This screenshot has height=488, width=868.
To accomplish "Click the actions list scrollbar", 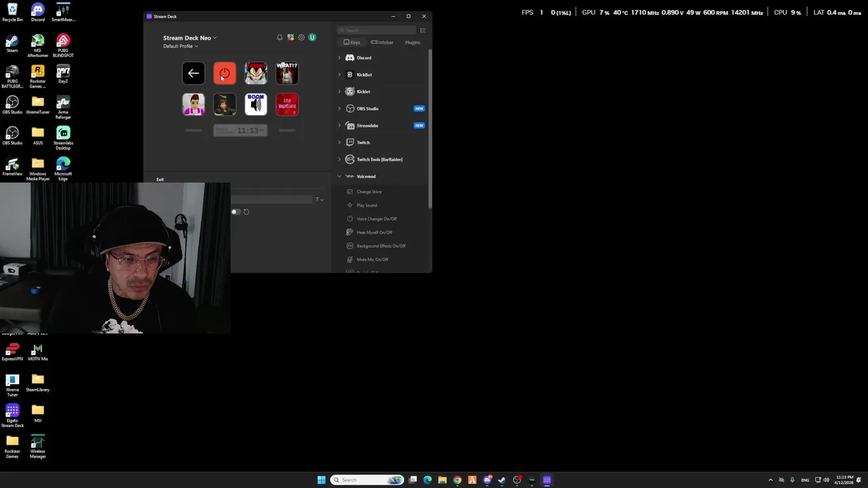I will [x=430, y=129].
